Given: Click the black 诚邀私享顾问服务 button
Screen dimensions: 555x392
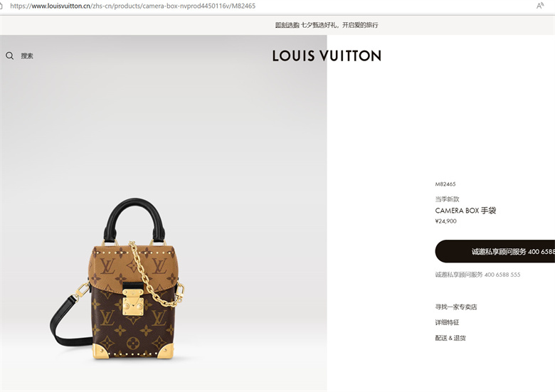Looking at the screenshot, I should (495, 251).
